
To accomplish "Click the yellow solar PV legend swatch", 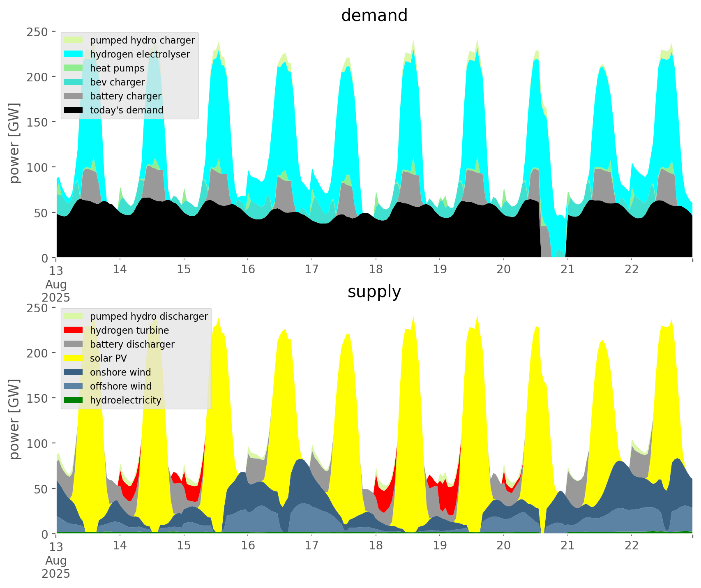I will 74,358.
